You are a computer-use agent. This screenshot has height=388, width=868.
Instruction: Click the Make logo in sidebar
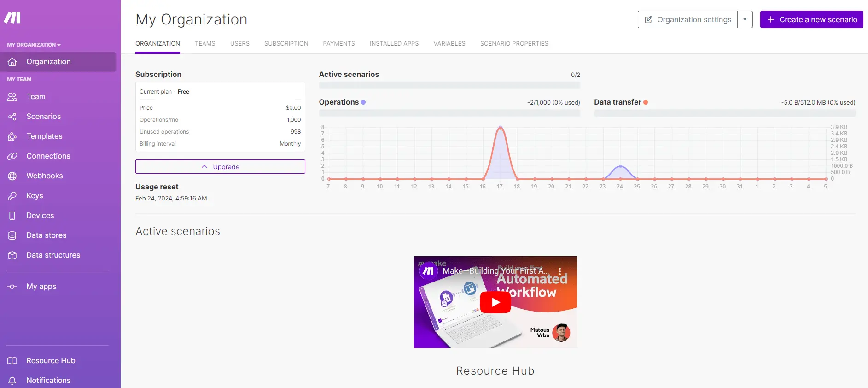coord(12,18)
